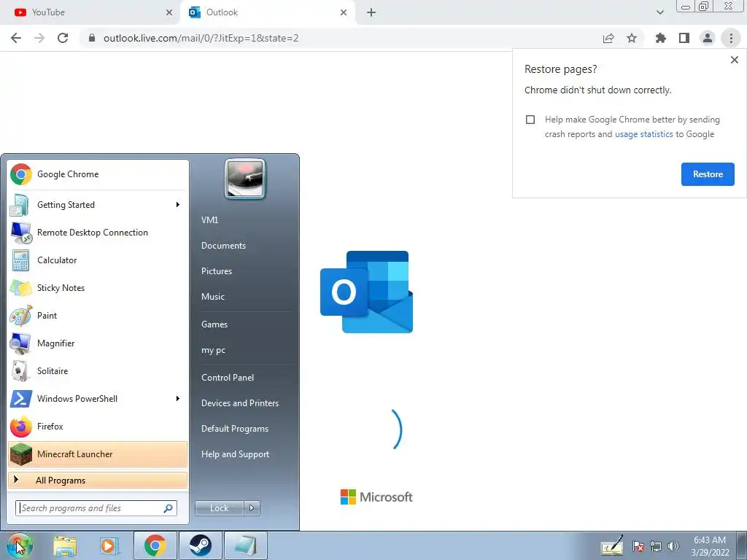Screen dimensions: 747x560
Task: Click the Start orb button
Action: coord(19,545)
